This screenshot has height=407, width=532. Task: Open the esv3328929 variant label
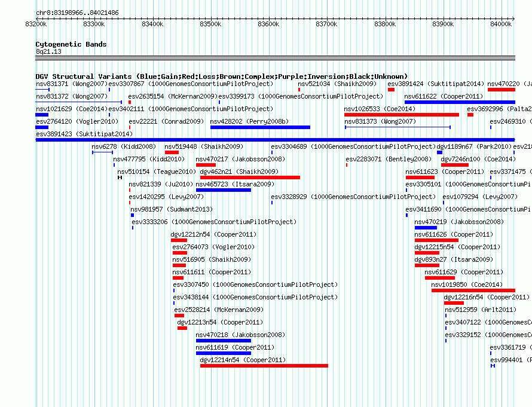point(353,197)
